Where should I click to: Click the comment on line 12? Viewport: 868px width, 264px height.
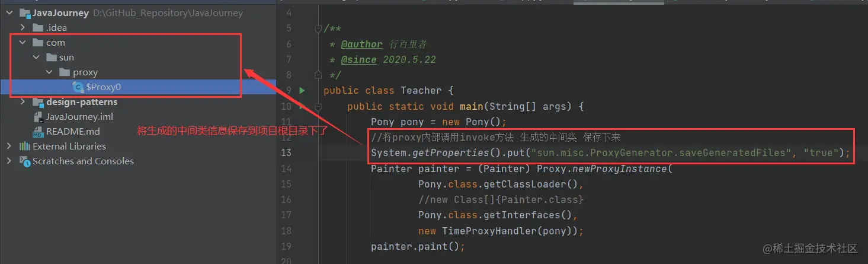(495, 138)
